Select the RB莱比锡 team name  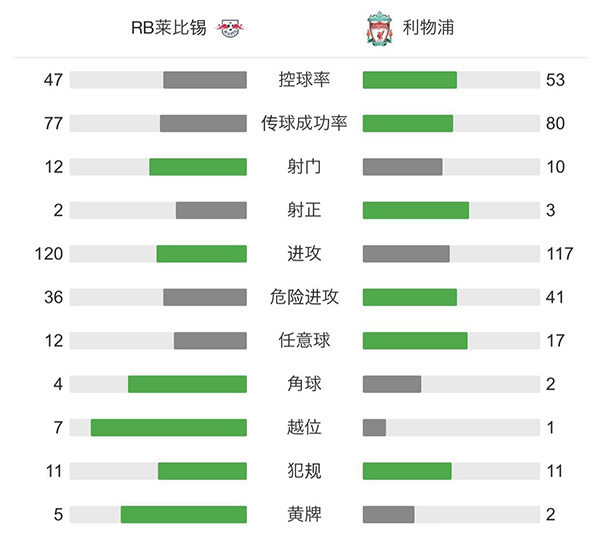(169, 28)
